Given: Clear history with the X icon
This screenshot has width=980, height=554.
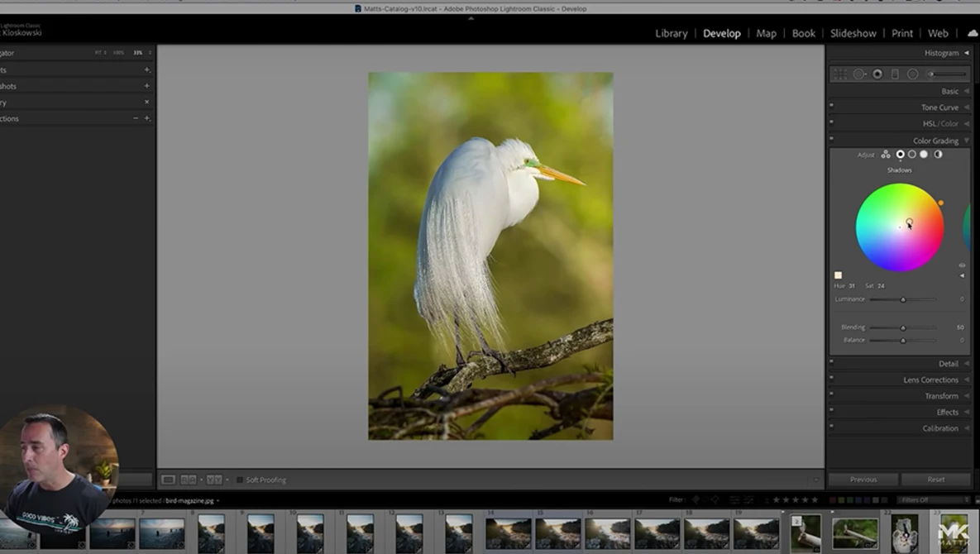Looking at the screenshot, I should pos(147,102).
